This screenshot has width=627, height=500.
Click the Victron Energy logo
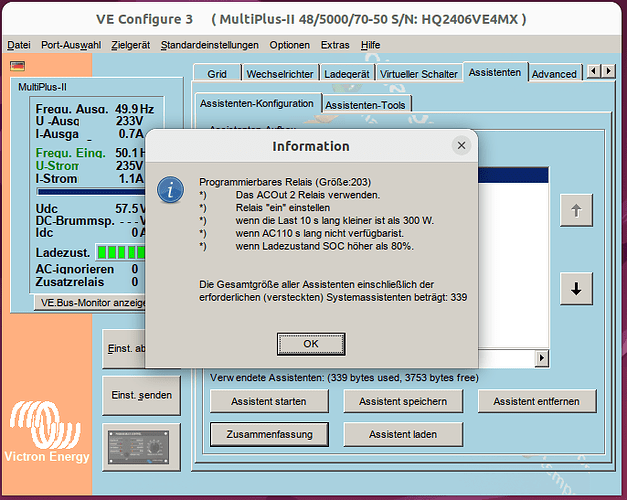[47, 432]
